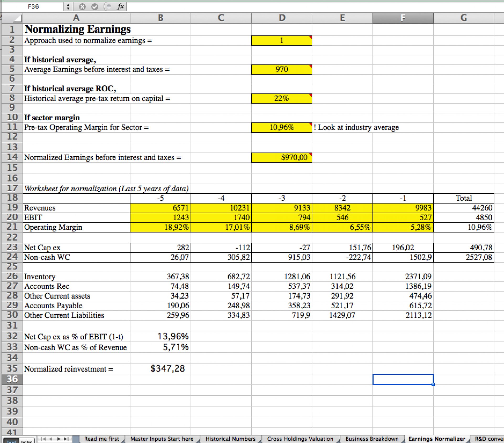Viewport: 504px width, 443px height.
Task: Open the Business Breakdown sheet tab
Action: (372, 439)
